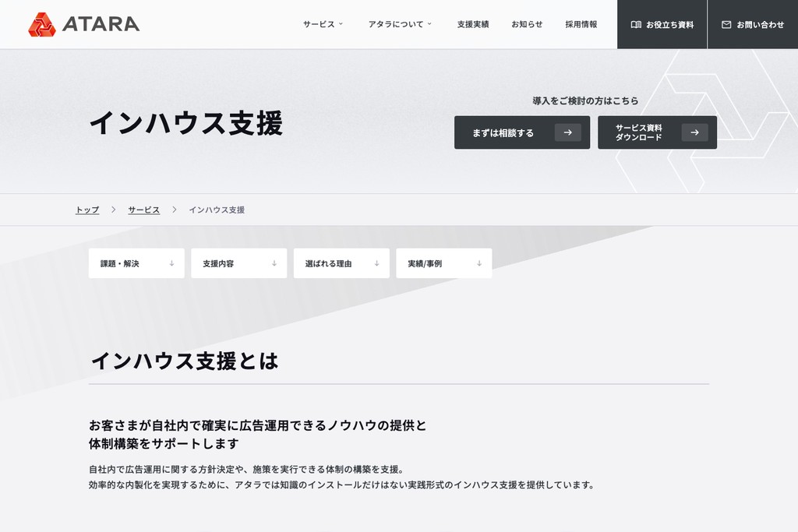Click the breadcrumb chevron after サービス

(174, 210)
